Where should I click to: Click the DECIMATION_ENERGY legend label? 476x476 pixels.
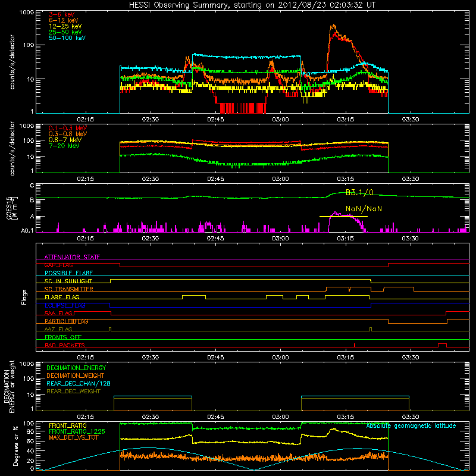pyautogui.click(x=76, y=368)
